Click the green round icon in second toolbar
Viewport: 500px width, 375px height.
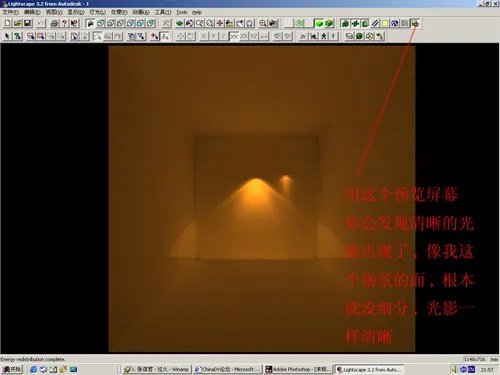coord(359,36)
